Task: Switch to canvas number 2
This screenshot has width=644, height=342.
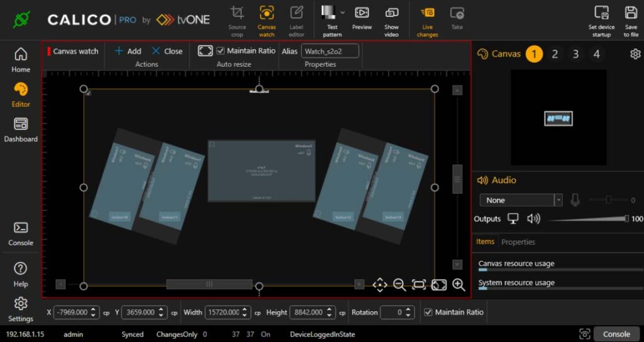Action: (x=555, y=54)
